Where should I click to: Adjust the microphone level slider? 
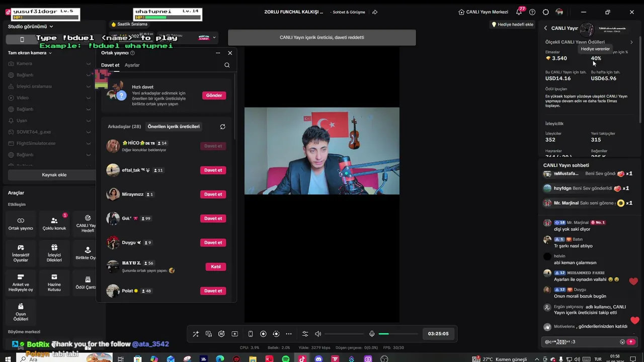click(398, 334)
